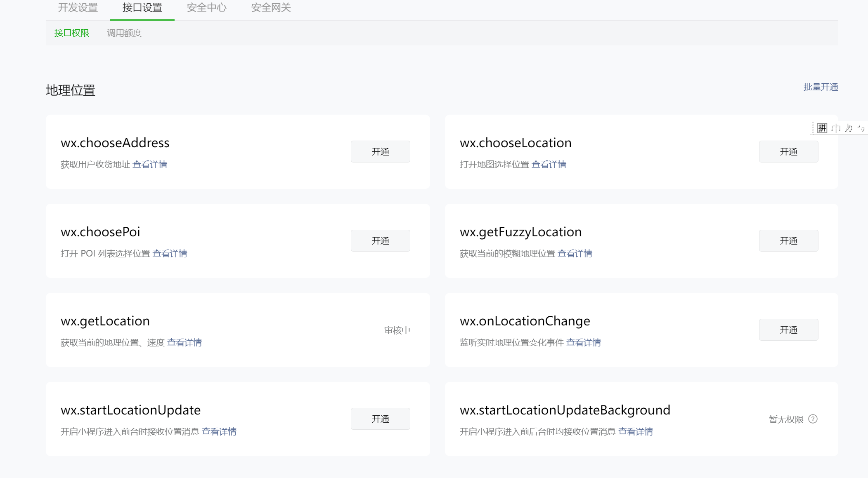Enable wx.onLocationChange with 开通
Image resolution: width=868 pixels, height=478 pixels.
(788, 330)
